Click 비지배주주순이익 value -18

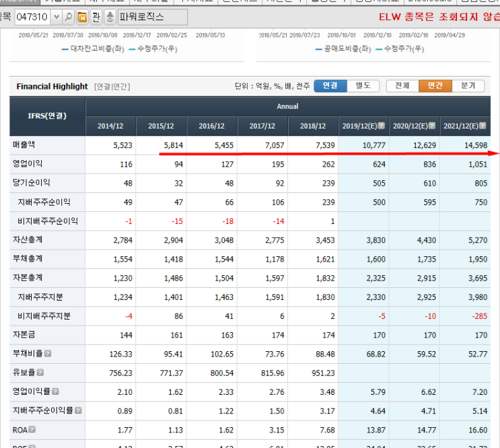click(x=227, y=221)
